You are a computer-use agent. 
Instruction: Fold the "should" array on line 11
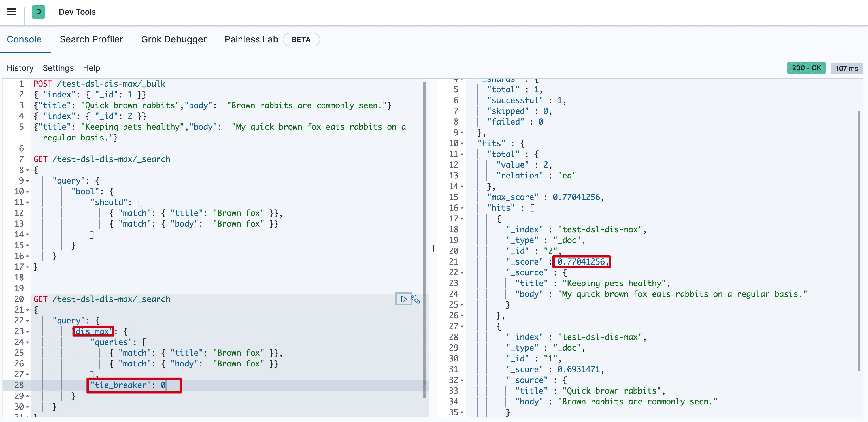[28, 203]
